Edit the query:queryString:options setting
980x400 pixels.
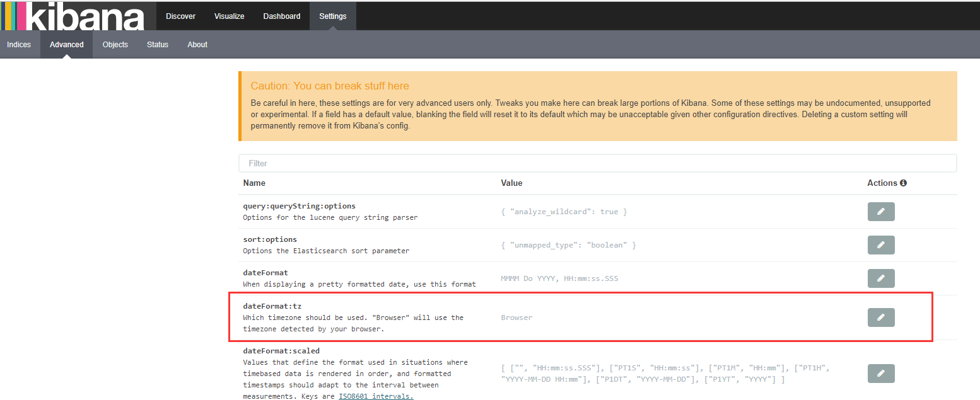coord(881,212)
